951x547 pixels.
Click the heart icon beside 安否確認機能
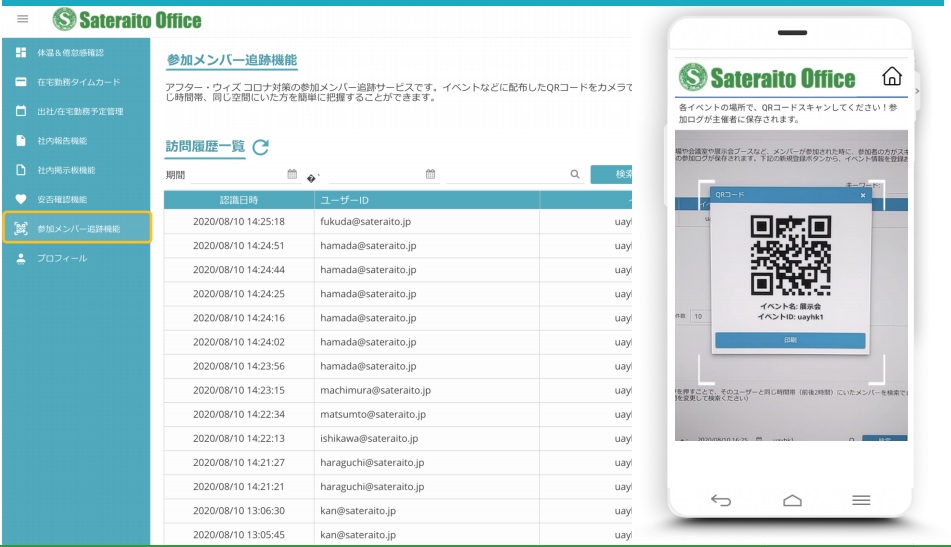(x=21, y=199)
